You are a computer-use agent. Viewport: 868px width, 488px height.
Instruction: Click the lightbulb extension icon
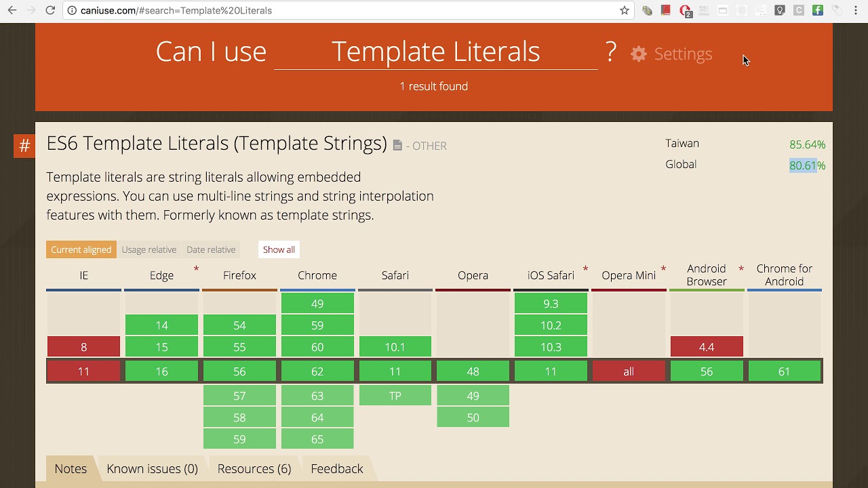tap(780, 10)
